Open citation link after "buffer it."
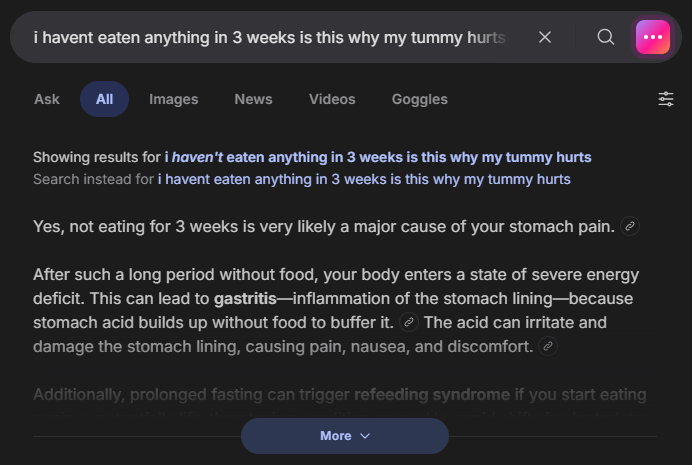 (408, 322)
